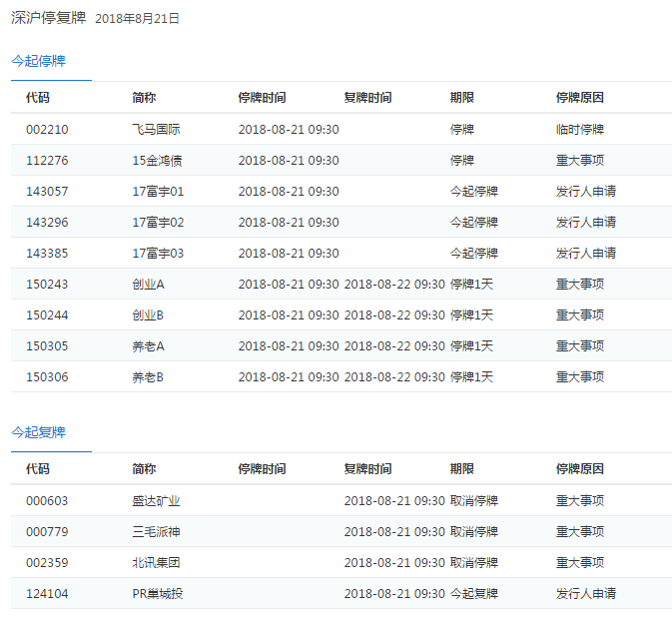Switch to the 今起停牌 tab
This screenshot has height=620, width=672.
click(38, 61)
